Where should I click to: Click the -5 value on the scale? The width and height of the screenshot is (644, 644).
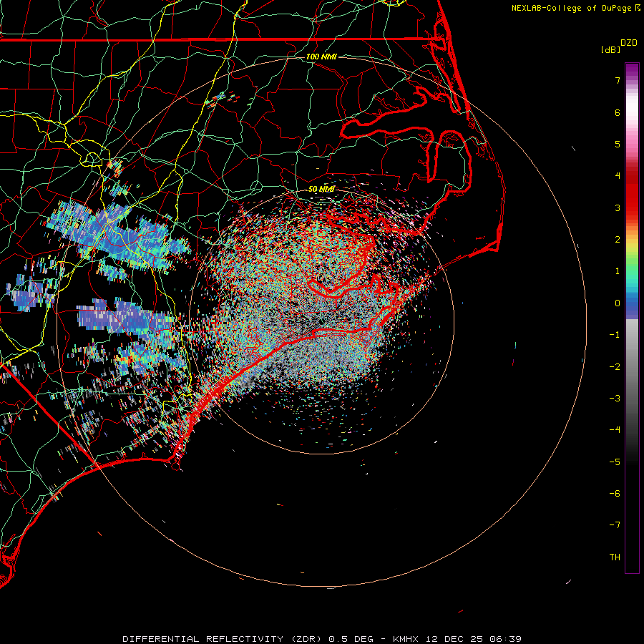pyautogui.click(x=615, y=462)
